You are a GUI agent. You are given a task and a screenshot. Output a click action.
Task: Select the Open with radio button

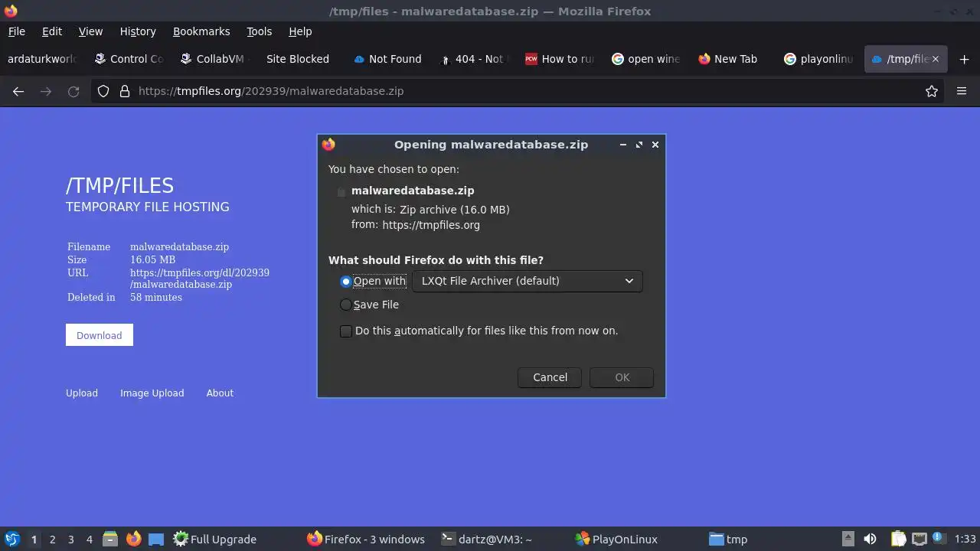click(x=346, y=281)
